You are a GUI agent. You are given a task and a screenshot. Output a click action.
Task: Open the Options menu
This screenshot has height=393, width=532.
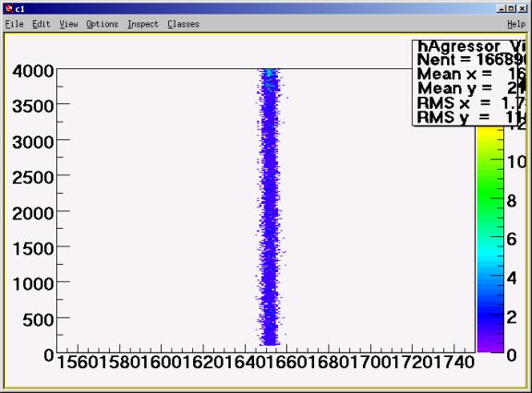[x=102, y=24]
